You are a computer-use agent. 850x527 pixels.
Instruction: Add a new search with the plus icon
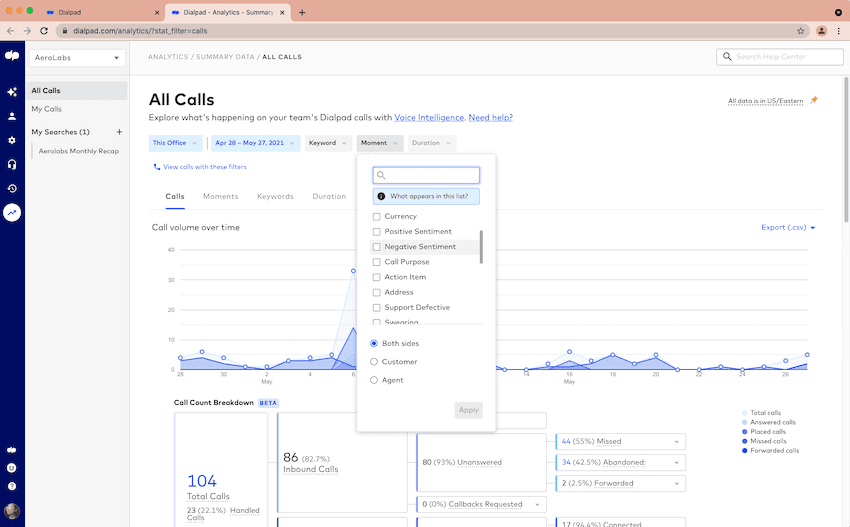[x=119, y=132]
